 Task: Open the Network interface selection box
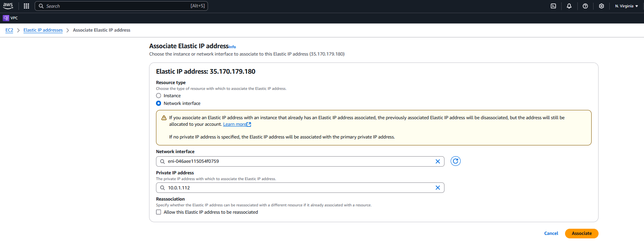tap(297, 162)
